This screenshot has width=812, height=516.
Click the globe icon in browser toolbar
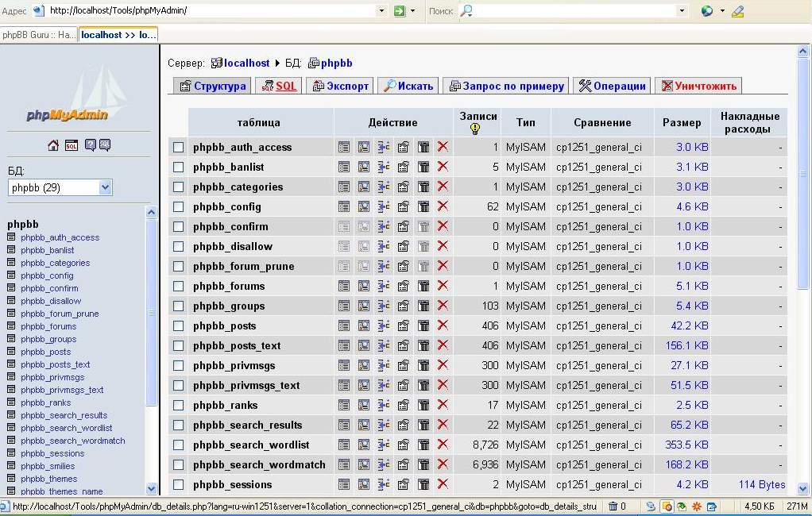coord(707,10)
